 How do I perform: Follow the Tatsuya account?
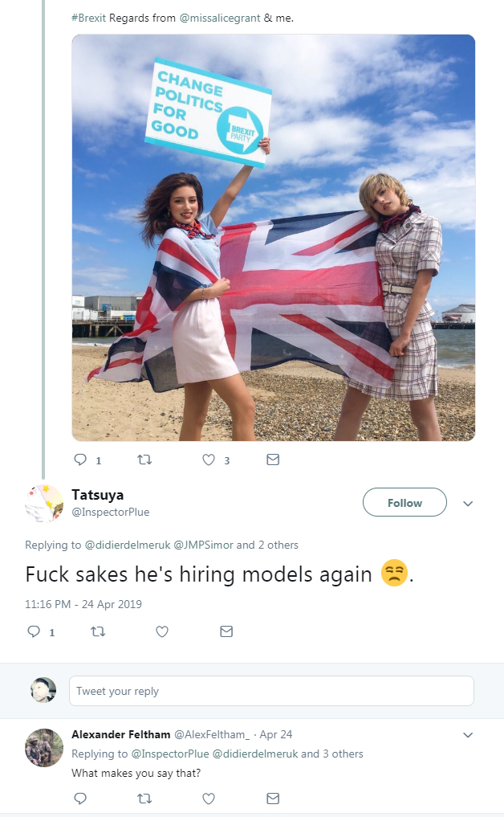pyautogui.click(x=404, y=503)
